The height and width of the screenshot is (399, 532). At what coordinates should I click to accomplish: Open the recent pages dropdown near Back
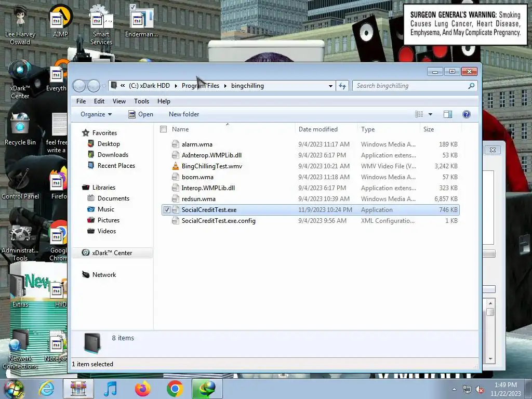[104, 86]
